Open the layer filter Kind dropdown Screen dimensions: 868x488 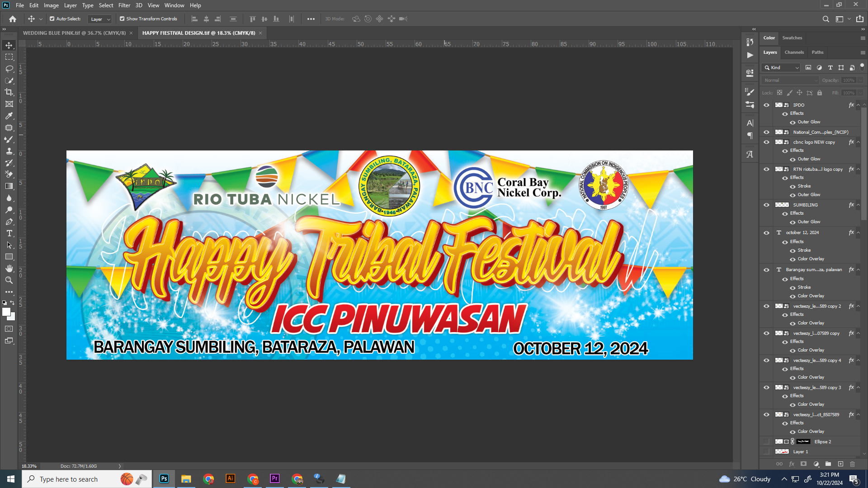point(781,68)
